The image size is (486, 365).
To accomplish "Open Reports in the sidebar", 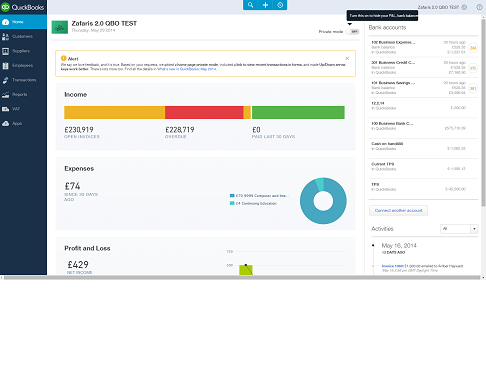I will [23, 94].
